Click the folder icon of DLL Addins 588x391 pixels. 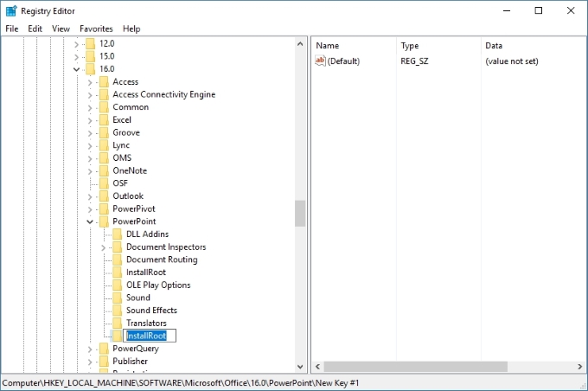[x=117, y=234]
